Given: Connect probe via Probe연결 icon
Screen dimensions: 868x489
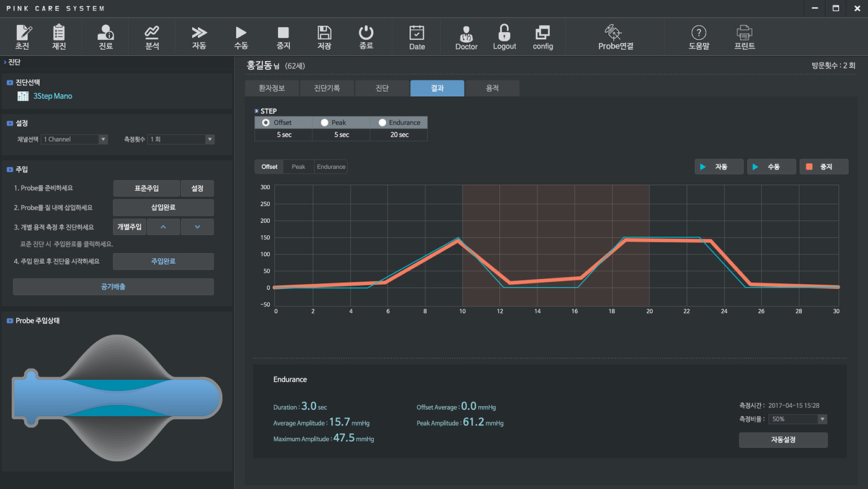Looking at the screenshot, I should point(616,37).
